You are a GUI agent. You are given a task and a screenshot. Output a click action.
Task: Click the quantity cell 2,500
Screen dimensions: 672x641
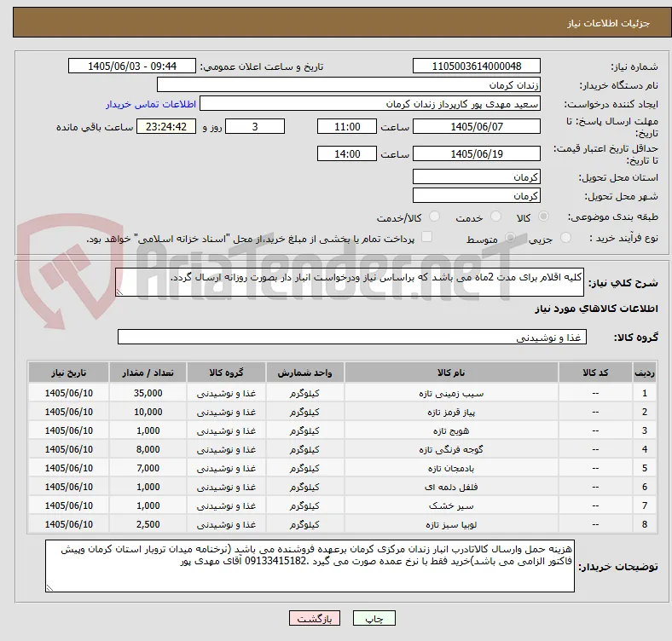click(x=148, y=524)
